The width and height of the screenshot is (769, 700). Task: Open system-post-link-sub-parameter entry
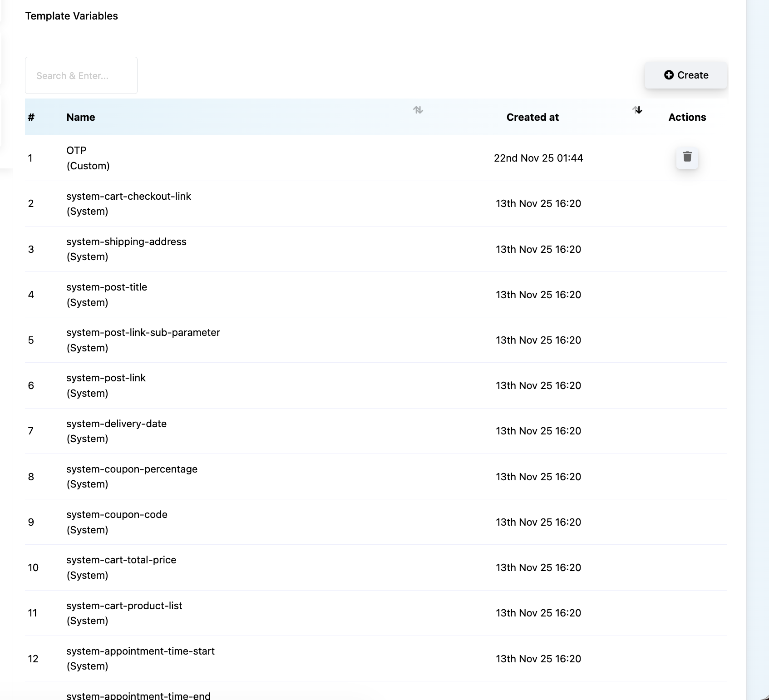pos(143,333)
